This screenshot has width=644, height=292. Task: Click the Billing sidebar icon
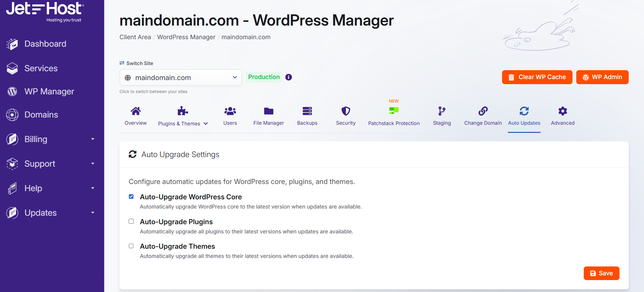(x=12, y=139)
